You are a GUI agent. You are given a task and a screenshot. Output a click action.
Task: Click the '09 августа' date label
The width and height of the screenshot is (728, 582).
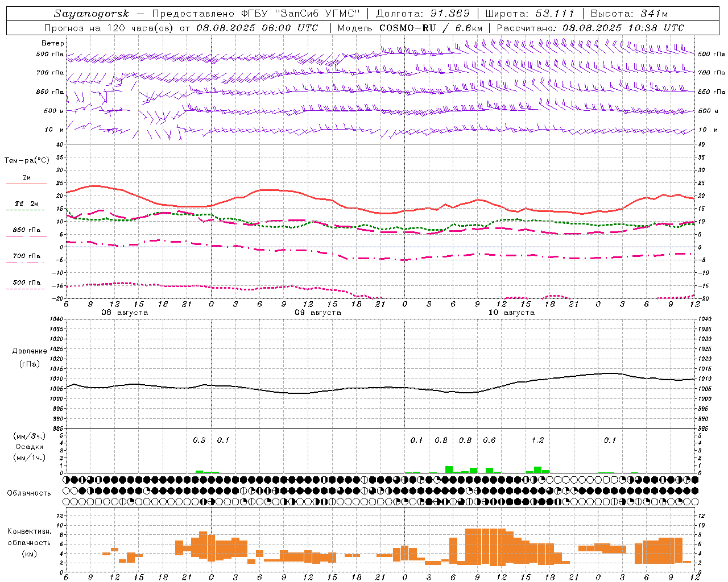(x=318, y=313)
